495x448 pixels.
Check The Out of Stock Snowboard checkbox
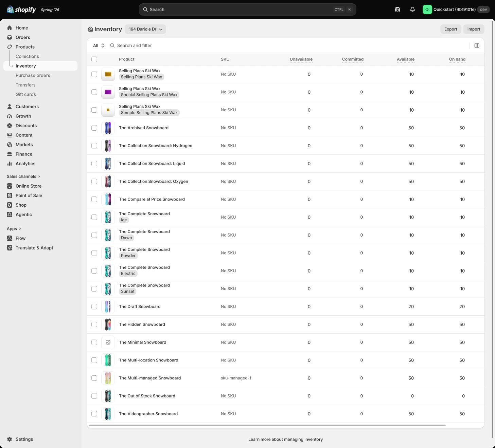94,396
